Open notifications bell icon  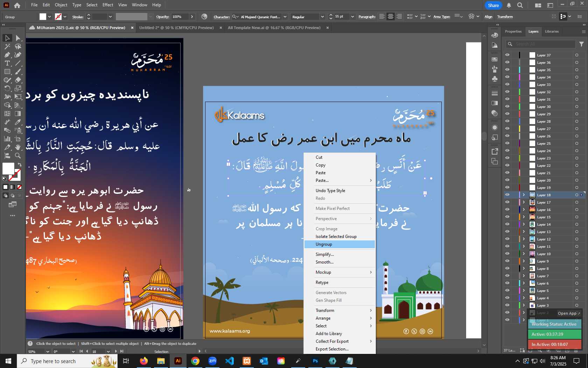tap(509, 5)
